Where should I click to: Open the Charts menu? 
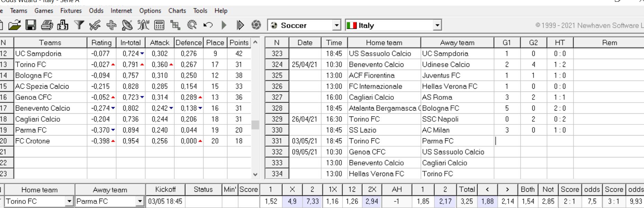(x=177, y=11)
